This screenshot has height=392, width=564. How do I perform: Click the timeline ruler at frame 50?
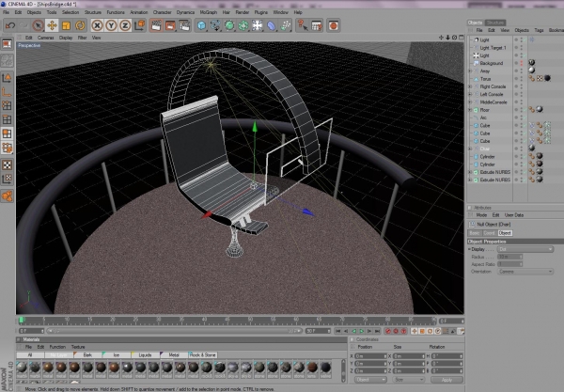coord(250,320)
